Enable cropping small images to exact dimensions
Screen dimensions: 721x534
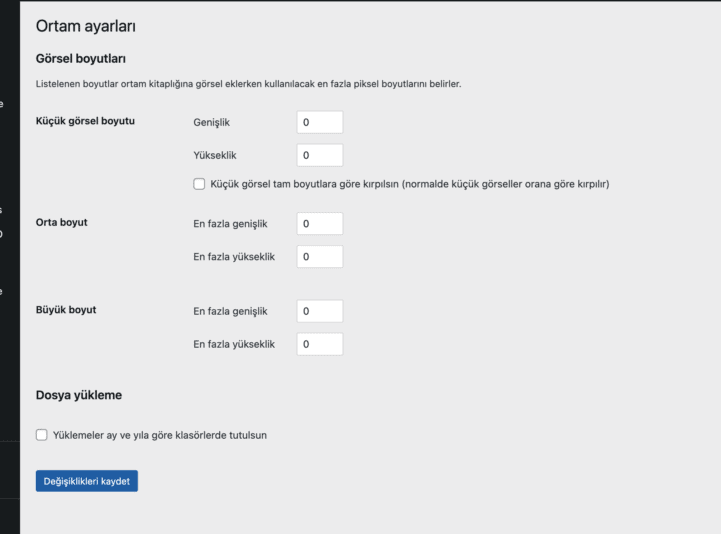[199, 184]
